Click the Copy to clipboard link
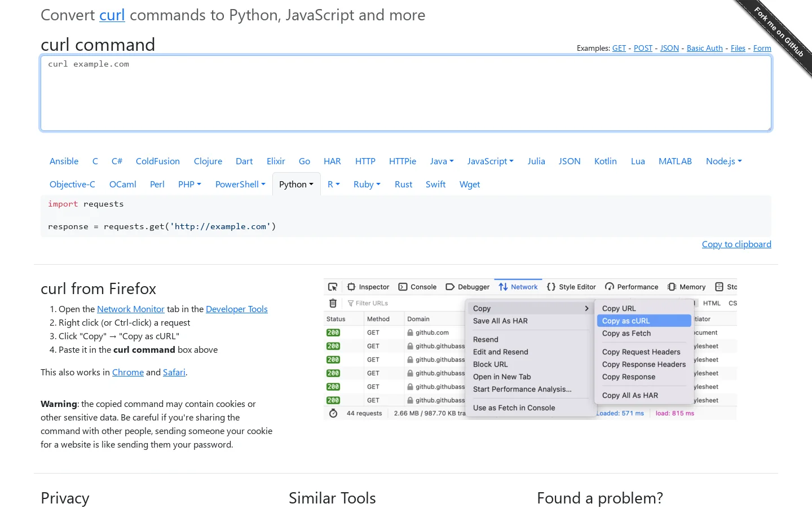 point(736,244)
